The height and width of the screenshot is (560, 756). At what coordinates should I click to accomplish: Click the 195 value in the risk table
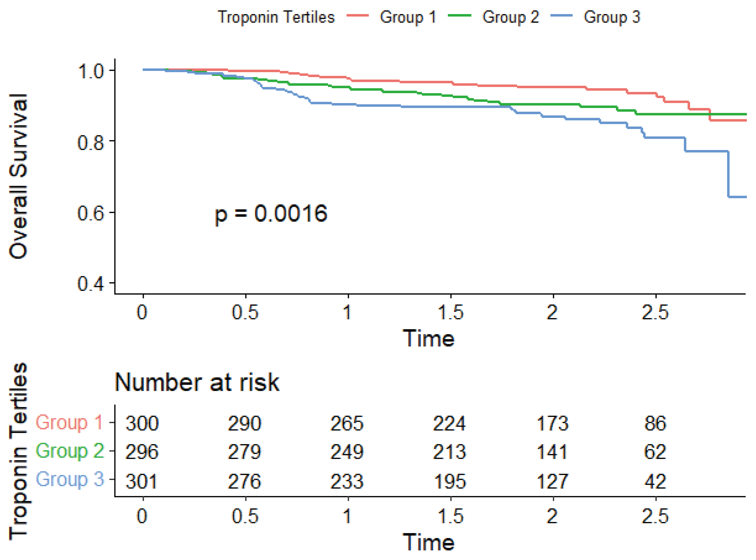[450, 481]
